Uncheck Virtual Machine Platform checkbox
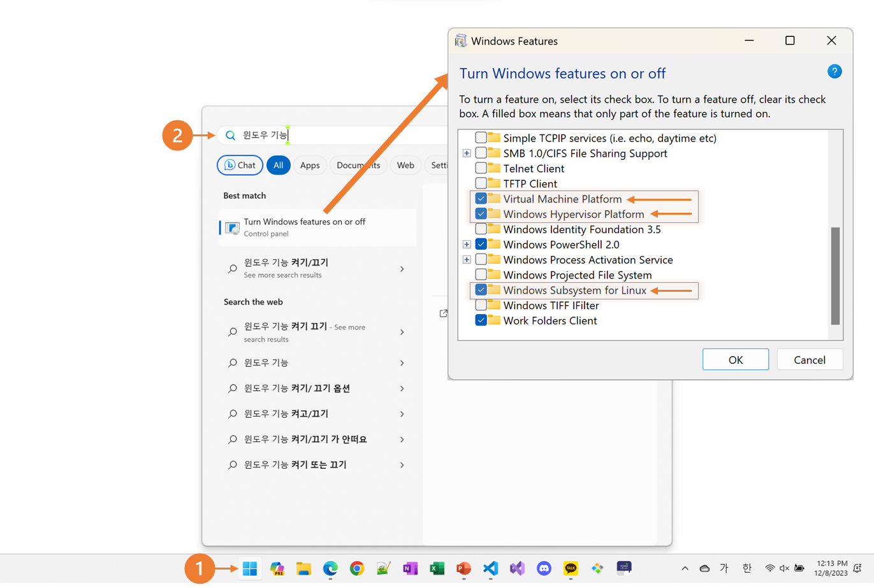Image resolution: width=874 pixels, height=588 pixels. coord(481,199)
